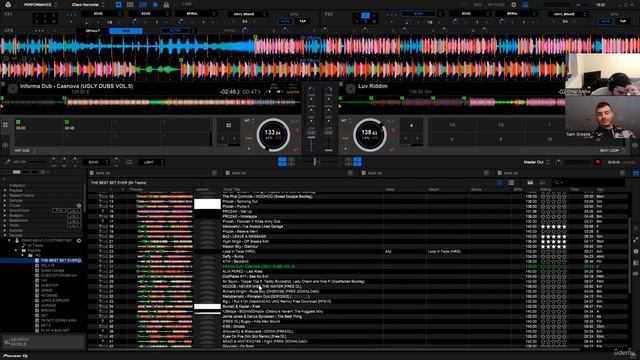Halve the deck 1 loop under 32
The image size is (640, 360).
(223, 139)
